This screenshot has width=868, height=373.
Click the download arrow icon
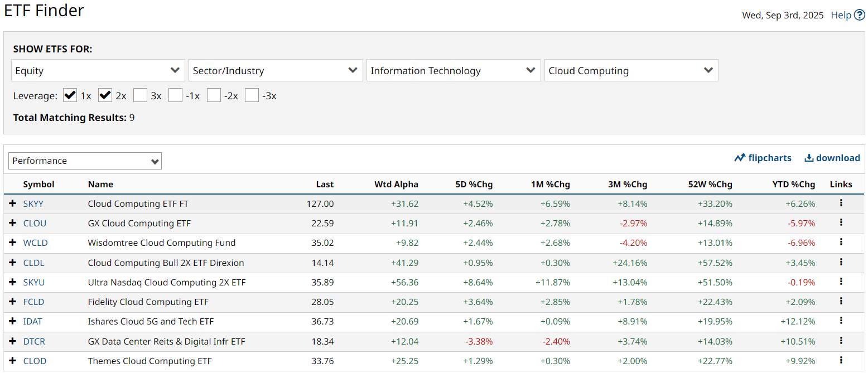pos(809,158)
